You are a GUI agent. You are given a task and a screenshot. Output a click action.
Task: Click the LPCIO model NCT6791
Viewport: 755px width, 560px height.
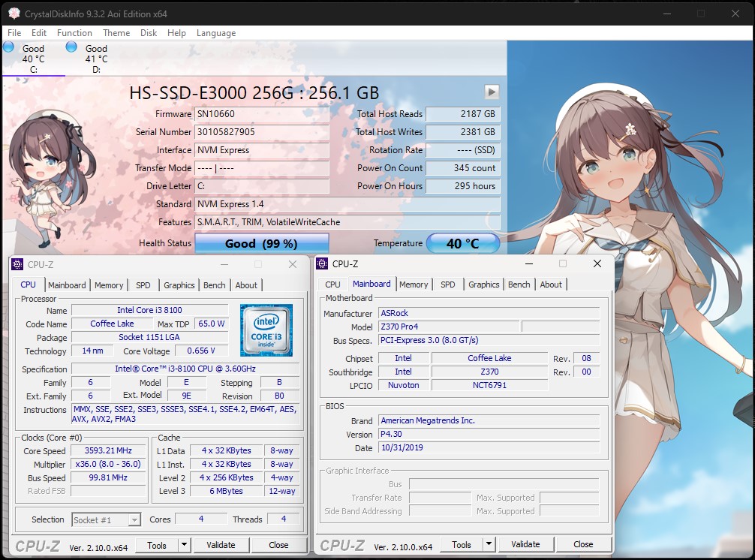tap(489, 385)
